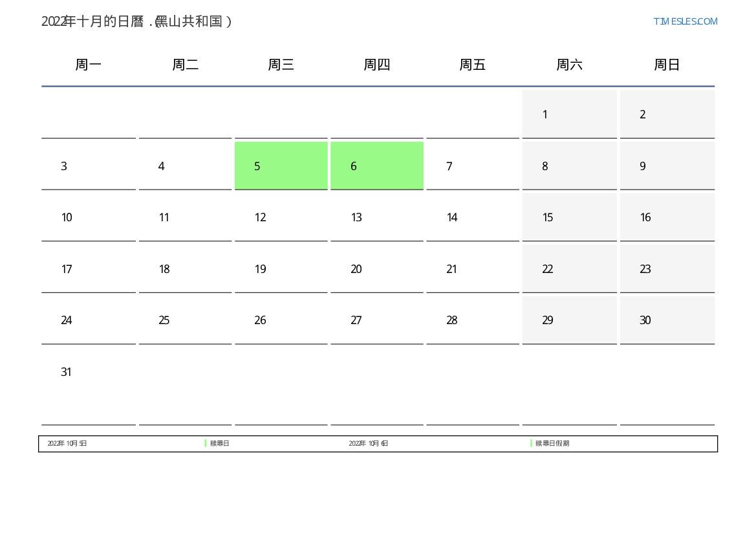The height and width of the screenshot is (535, 756).
Task: Select Saturday October 1 cell
Action: [x=569, y=114]
